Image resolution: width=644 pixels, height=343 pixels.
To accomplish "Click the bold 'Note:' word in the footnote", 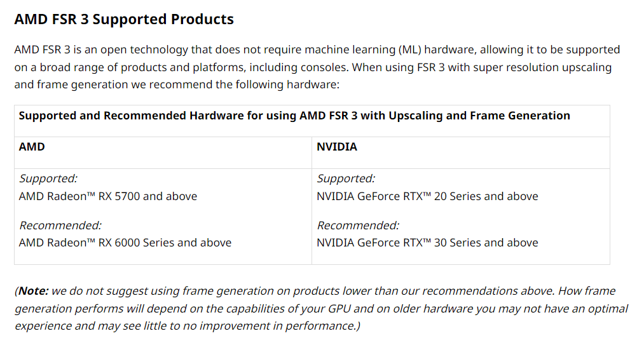I will pos(34,291).
